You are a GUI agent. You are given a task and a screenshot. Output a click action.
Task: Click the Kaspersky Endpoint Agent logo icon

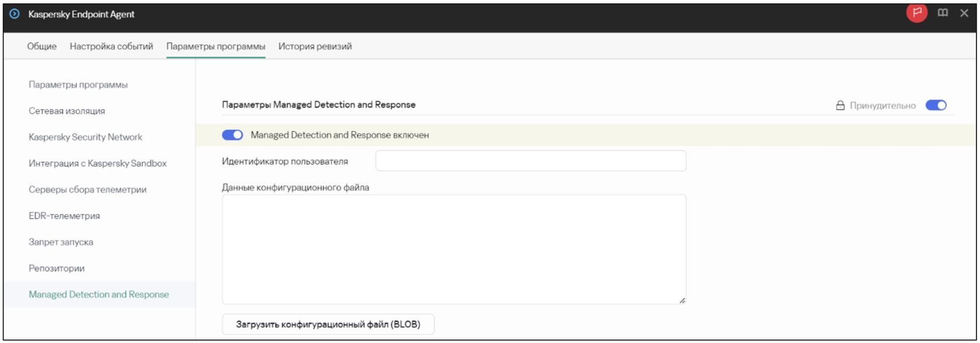coord(15,14)
